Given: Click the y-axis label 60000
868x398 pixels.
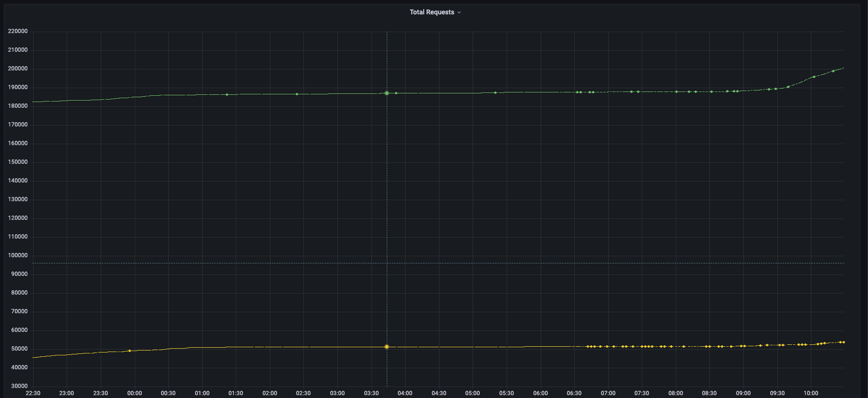Looking at the screenshot, I should point(20,330).
